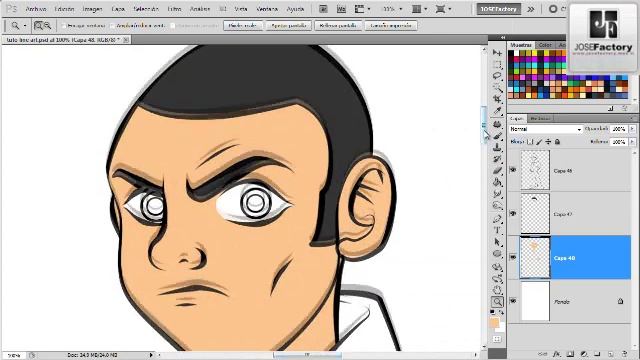Select the Type tool
Screen dimensions: 640x360
point(497,230)
